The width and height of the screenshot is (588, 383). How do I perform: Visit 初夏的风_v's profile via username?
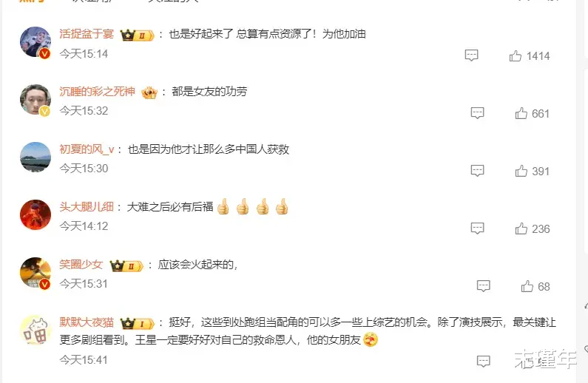coord(87,149)
